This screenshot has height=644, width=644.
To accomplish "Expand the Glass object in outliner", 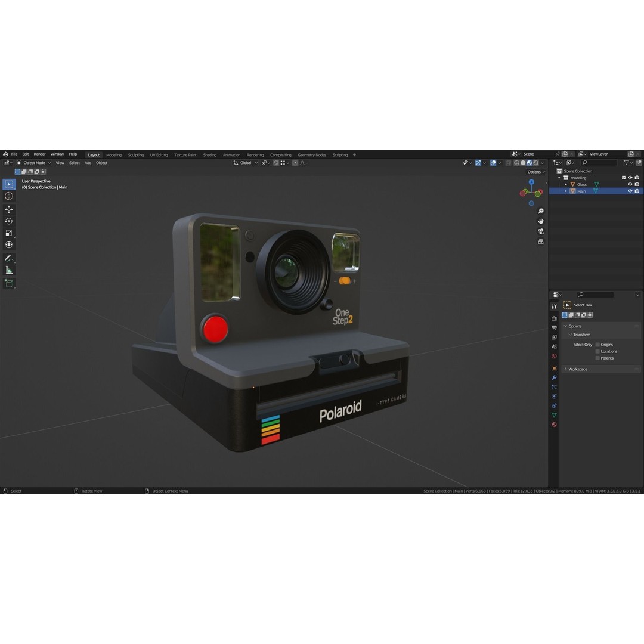I will coord(566,184).
